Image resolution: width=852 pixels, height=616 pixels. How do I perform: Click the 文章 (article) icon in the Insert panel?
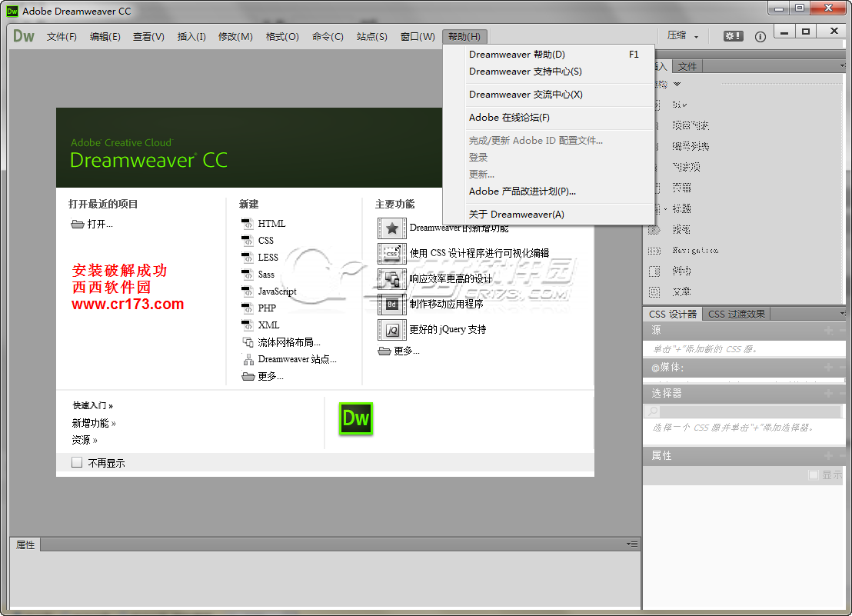[x=654, y=291]
